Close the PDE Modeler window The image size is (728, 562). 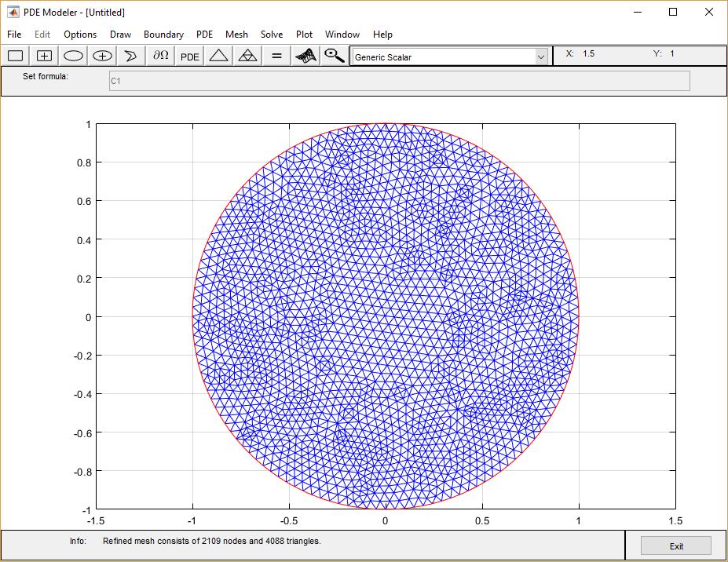(709, 12)
